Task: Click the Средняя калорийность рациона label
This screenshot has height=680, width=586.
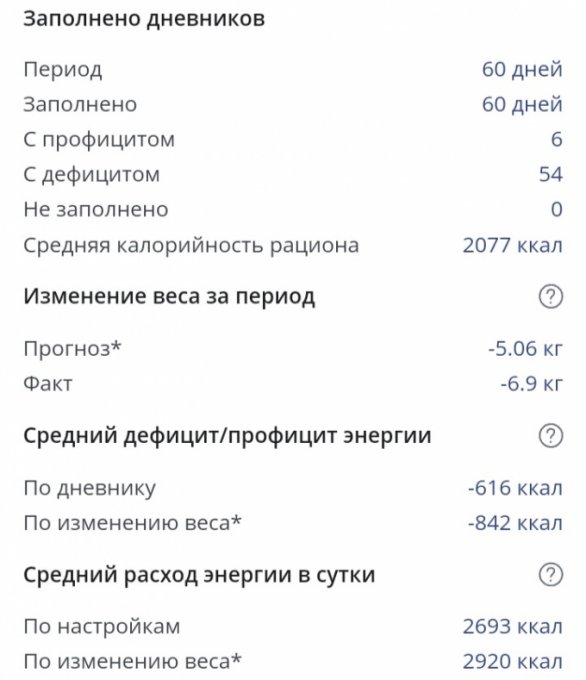Action: [191, 245]
